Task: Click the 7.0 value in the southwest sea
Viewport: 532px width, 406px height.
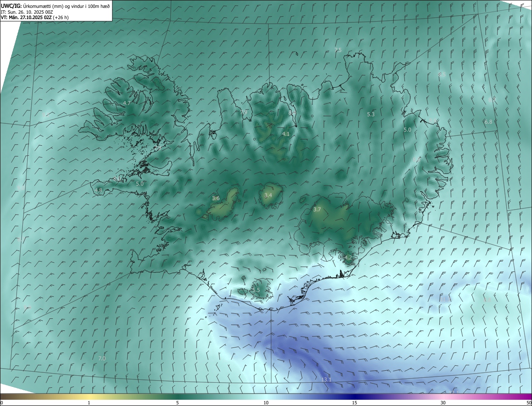Action: pyautogui.click(x=102, y=358)
